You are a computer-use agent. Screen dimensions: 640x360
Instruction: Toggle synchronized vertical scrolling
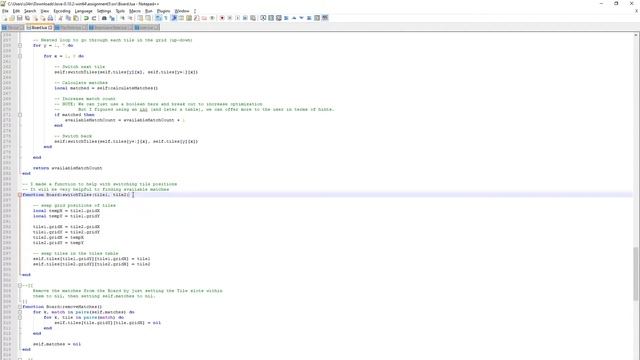click(140, 18)
